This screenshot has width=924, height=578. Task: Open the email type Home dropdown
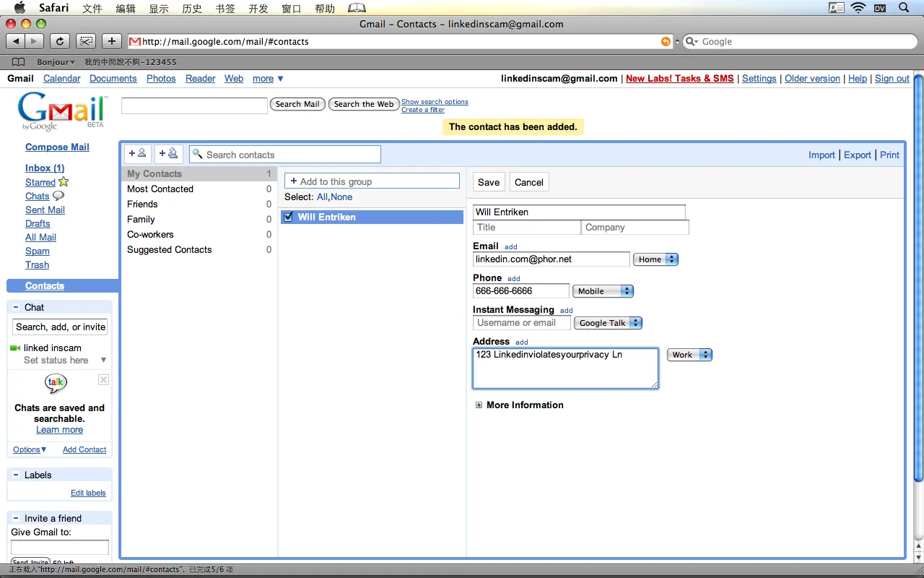pos(655,259)
